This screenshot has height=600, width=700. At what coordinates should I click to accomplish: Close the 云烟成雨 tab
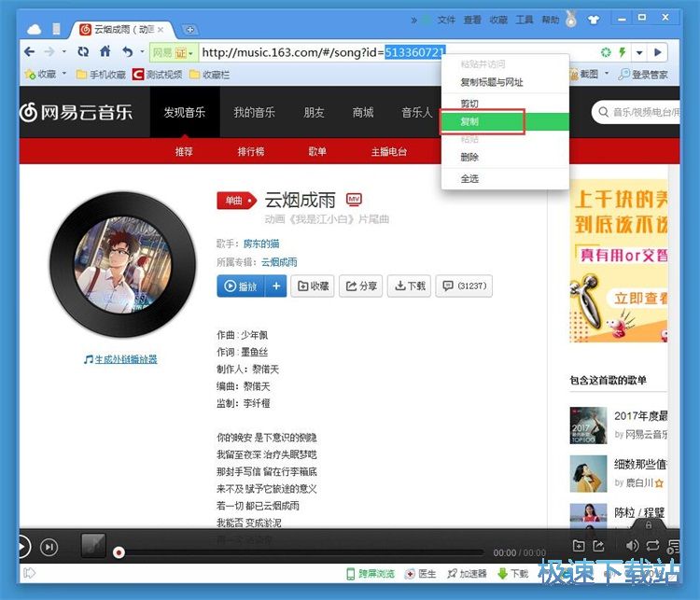pyautogui.click(x=161, y=30)
